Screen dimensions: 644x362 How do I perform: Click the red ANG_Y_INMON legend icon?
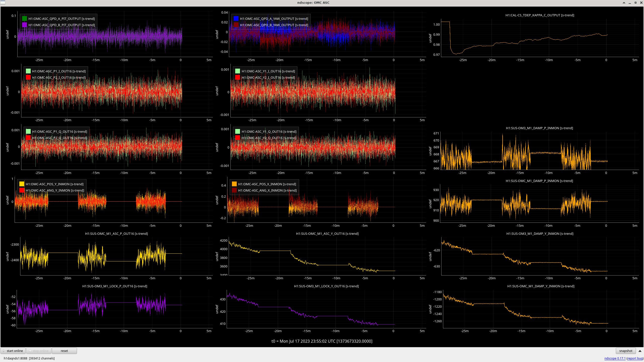click(x=22, y=190)
